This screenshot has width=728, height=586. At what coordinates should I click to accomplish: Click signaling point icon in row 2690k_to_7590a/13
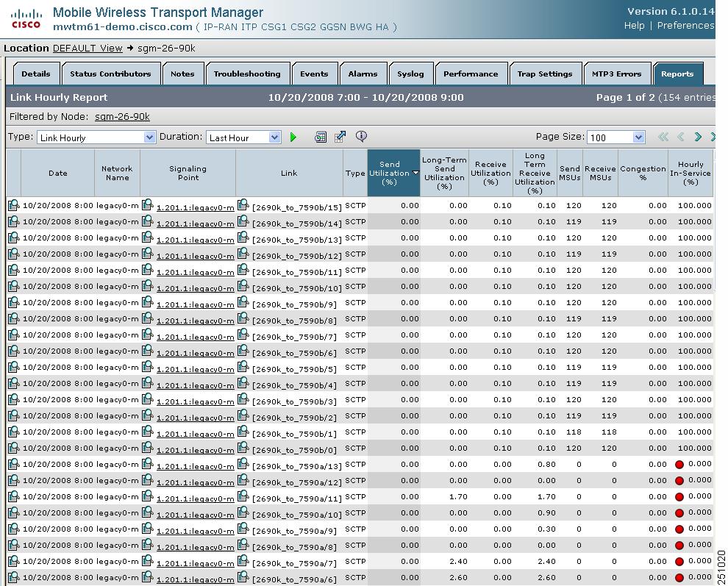[x=148, y=463]
